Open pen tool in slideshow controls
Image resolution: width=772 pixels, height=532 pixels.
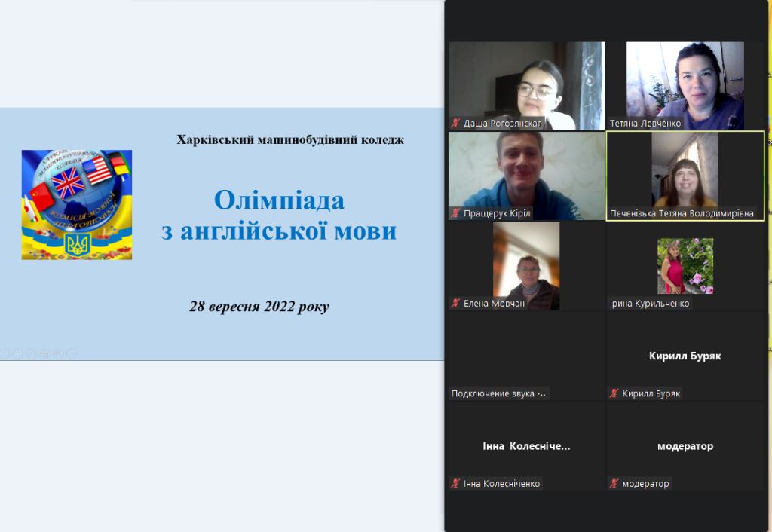point(31,354)
